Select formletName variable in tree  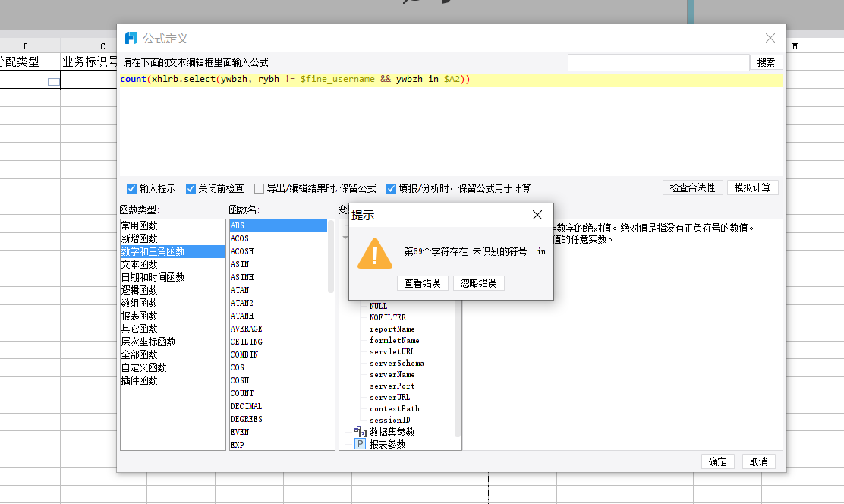point(394,340)
